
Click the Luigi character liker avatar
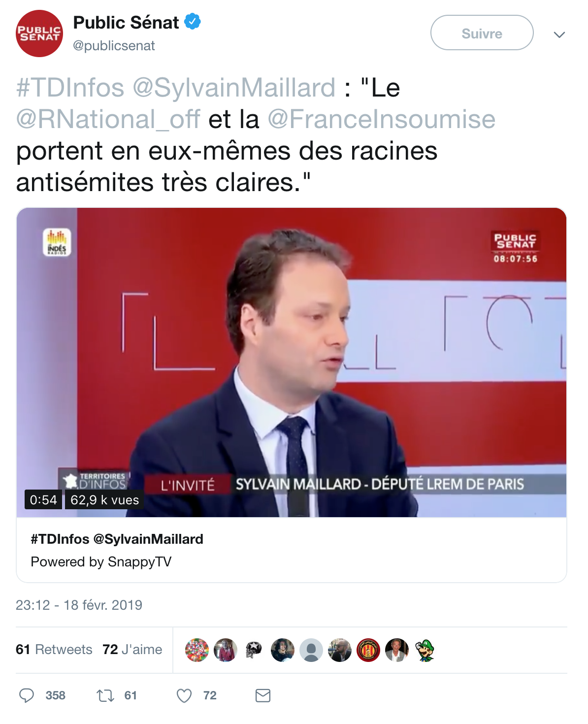pyautogui.click(x=425, y=650)
